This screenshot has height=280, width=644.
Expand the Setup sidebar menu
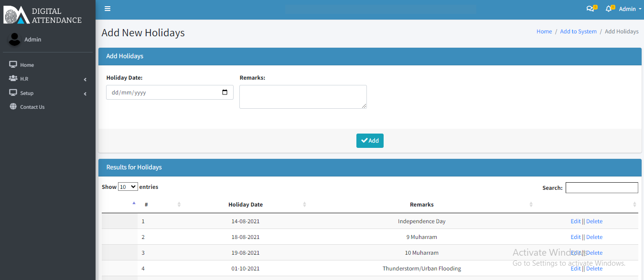48,93
